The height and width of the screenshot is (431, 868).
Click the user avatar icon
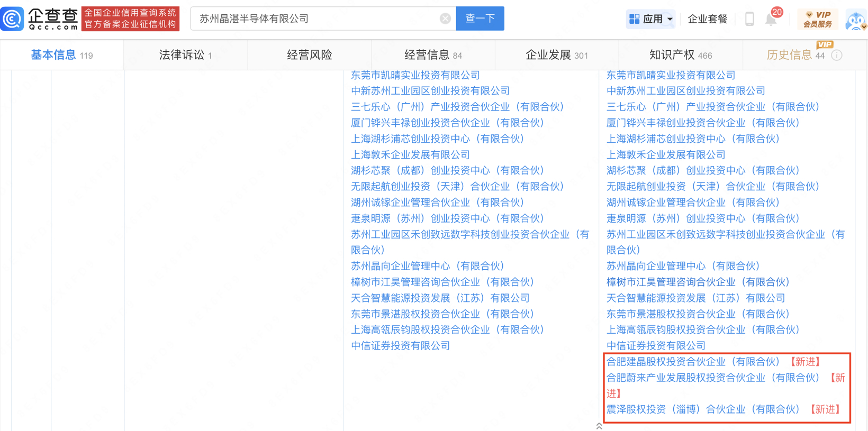pos(856,20)
